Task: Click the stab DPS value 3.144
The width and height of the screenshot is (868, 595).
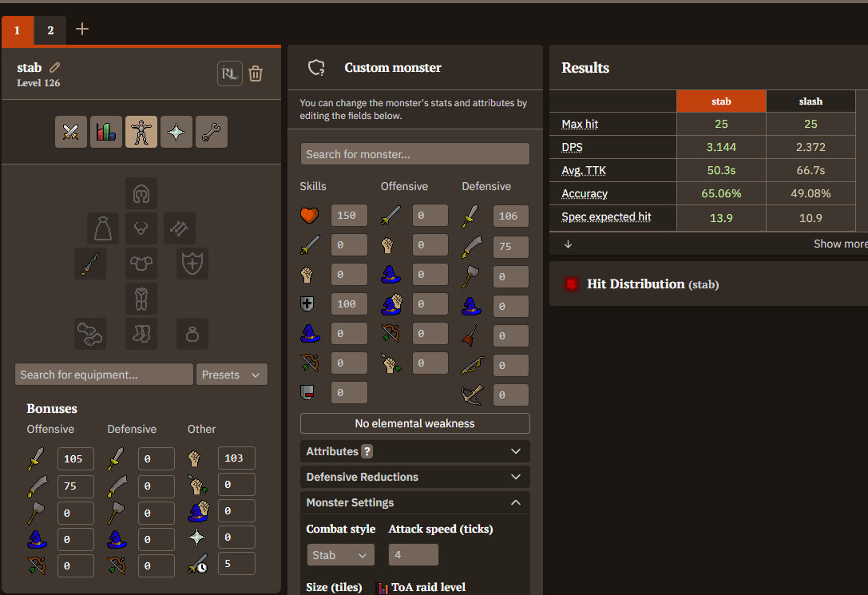Action: click(x=721, y=147)
